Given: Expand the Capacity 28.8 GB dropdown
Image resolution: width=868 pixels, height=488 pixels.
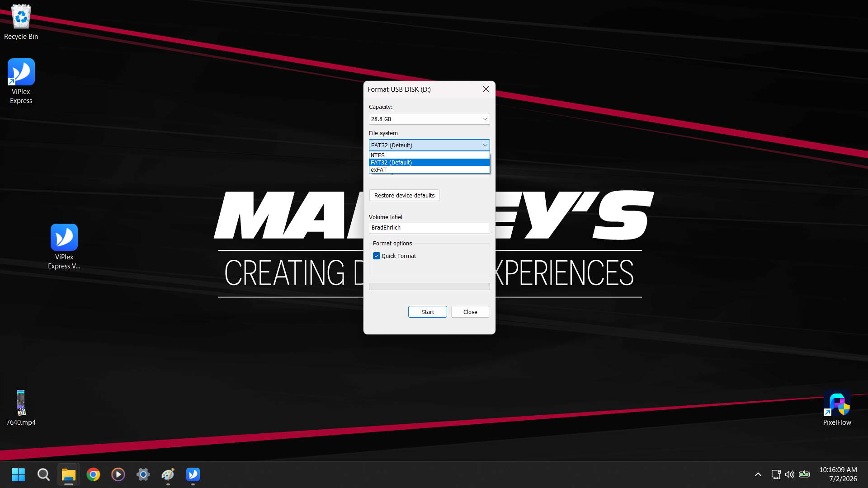Looking at the screenshot, I should (429, 119).
